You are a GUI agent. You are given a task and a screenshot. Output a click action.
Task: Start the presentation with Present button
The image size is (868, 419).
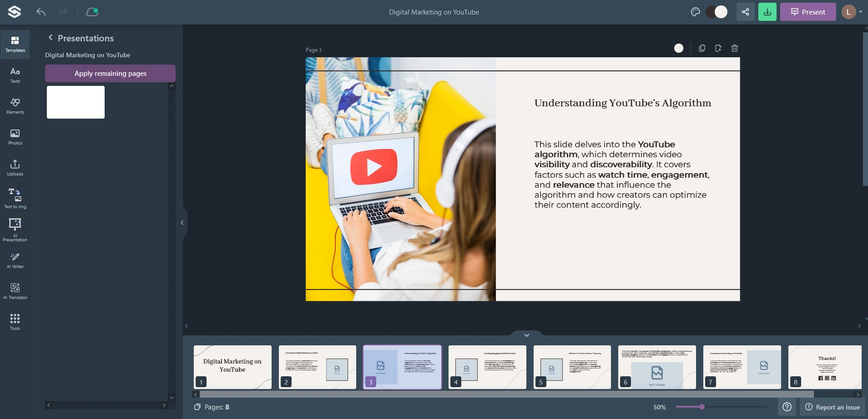coord(808,12)
